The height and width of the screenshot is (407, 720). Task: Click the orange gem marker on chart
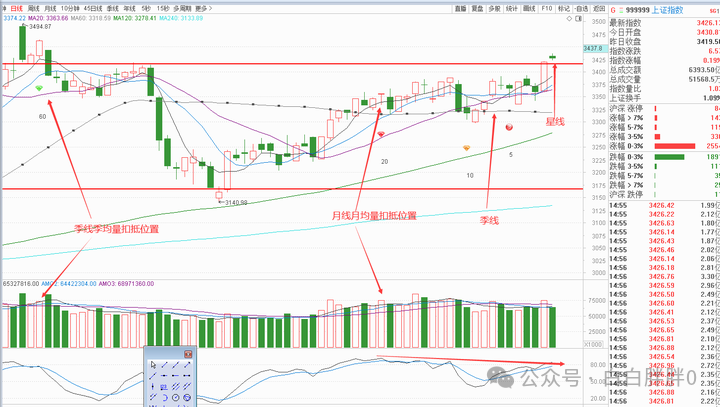pyautogui.click(x=466, y=148)
